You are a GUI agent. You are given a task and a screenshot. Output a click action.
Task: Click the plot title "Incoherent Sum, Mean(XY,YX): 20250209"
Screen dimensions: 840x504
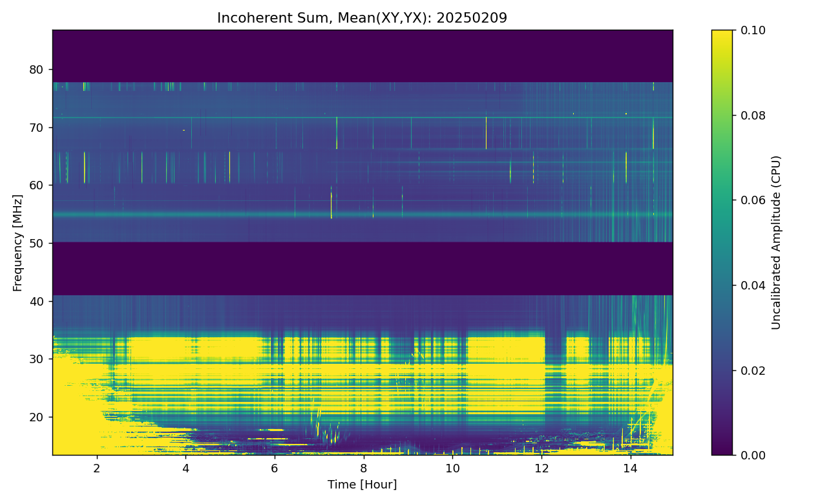pyautogui.click(x=362, y=18)
